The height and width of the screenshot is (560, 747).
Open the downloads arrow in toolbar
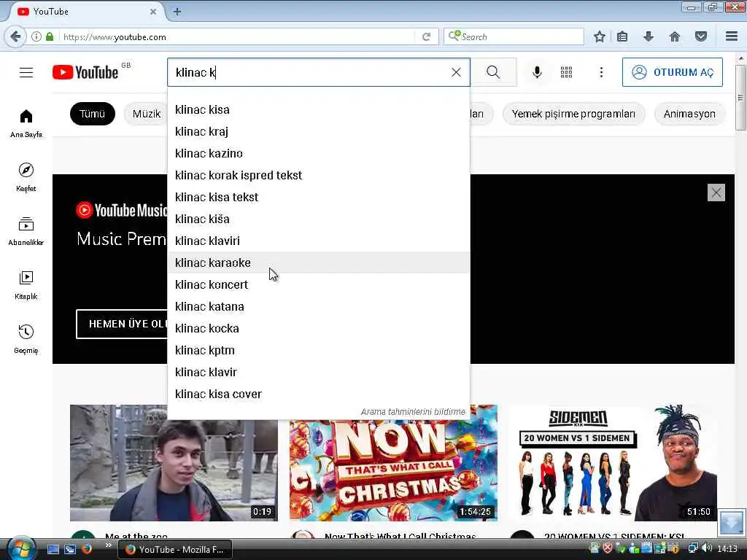click(x=649, y=36)
